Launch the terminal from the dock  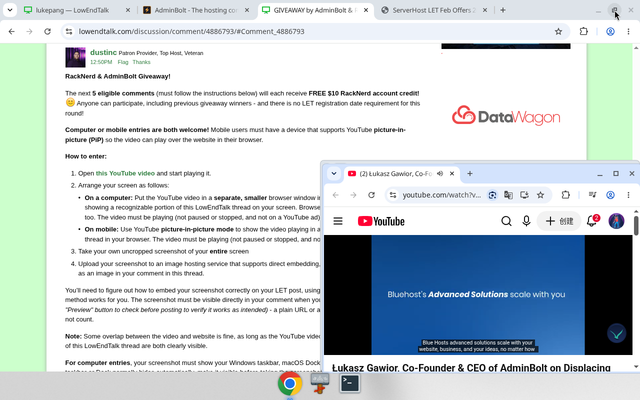point(350,383)
